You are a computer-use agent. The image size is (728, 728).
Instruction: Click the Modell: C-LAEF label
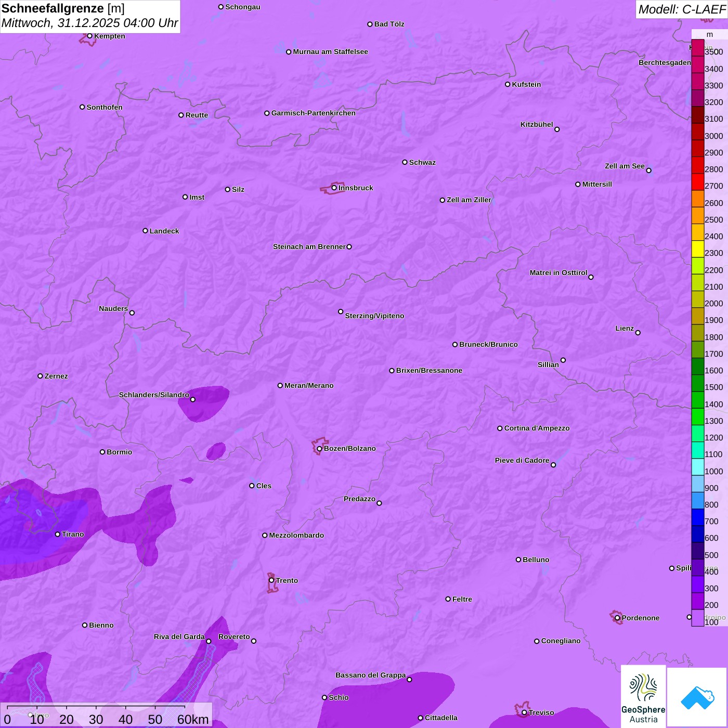pyautogui.click(x=681, y=9)
